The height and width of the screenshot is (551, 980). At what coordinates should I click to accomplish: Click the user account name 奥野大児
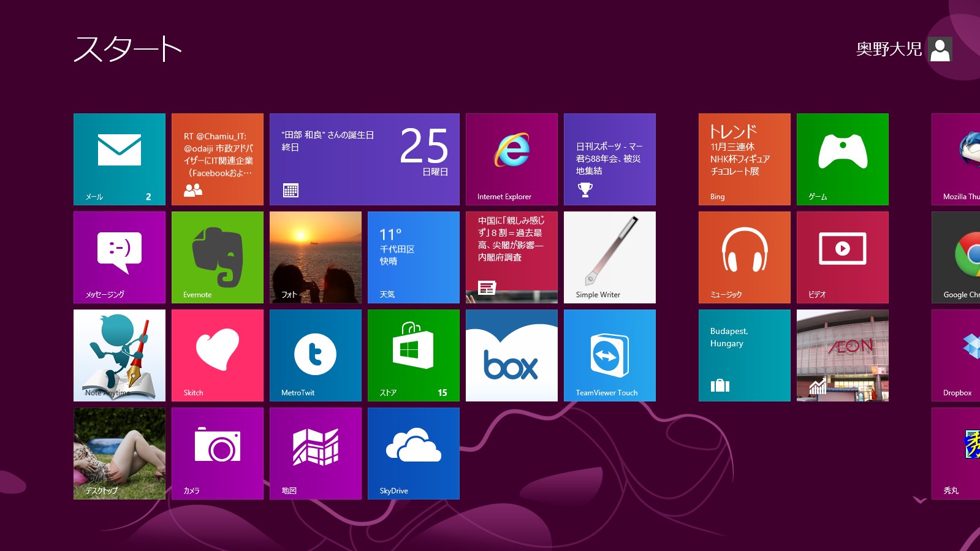coord(889,49)
